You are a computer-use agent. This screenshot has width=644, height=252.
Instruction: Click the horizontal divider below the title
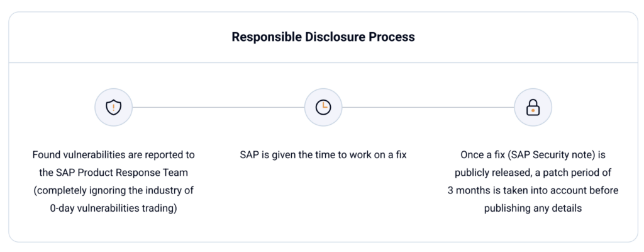(x=323, y=62)
